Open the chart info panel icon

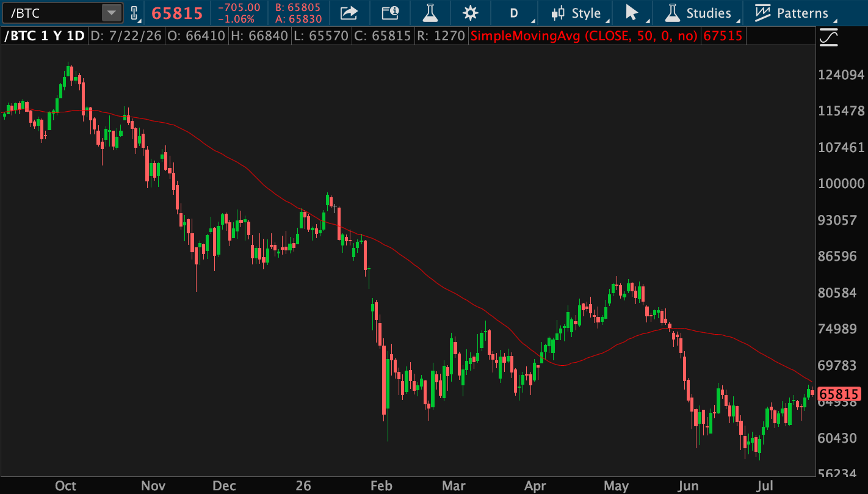(x=390, y=13)
